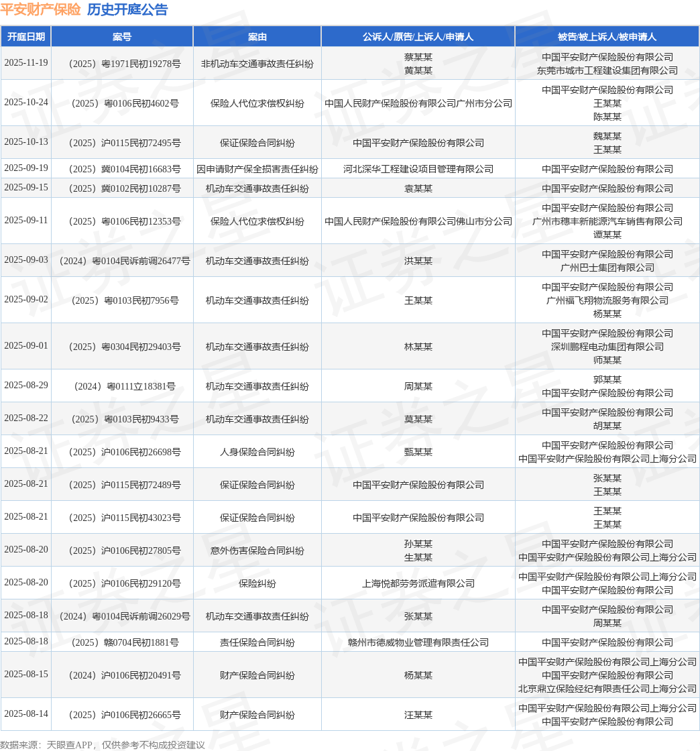
Task: Click the 开庭日期 column header
Action: tap(26, 37)
